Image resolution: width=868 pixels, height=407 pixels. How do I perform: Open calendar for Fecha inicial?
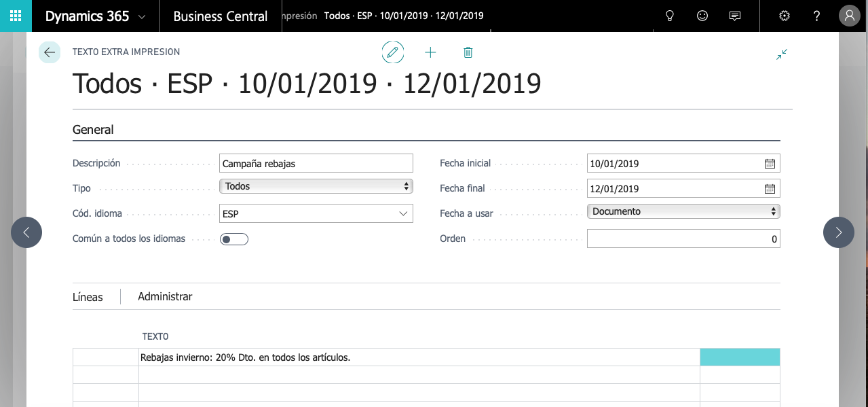click(770, 164)
